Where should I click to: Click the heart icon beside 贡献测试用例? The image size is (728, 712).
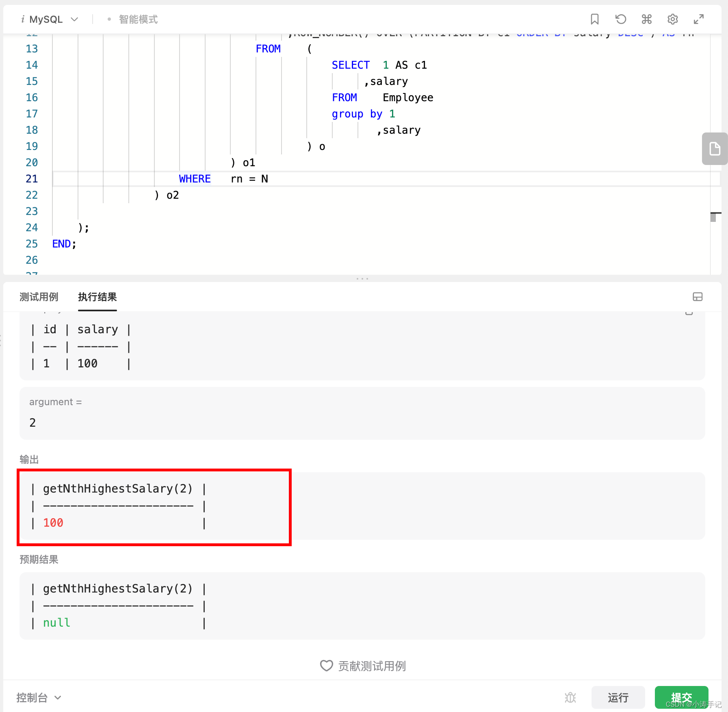tap(326, 666)
